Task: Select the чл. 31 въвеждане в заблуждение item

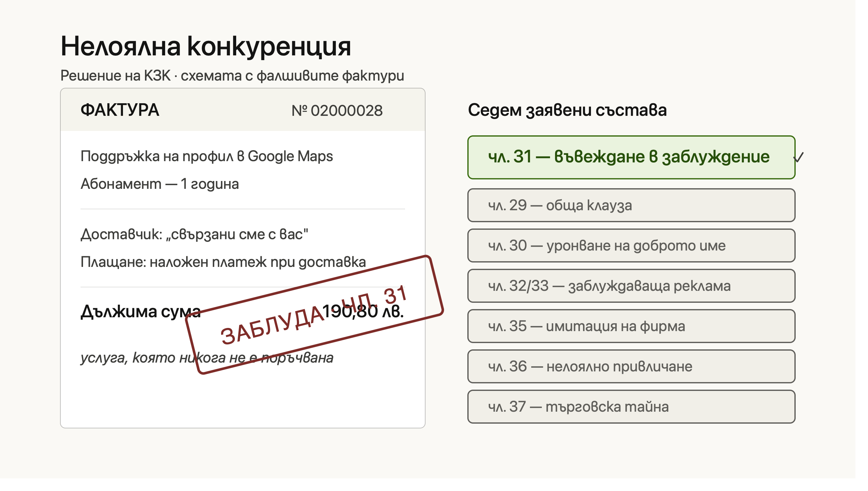Action: click(x=631, y=157)
